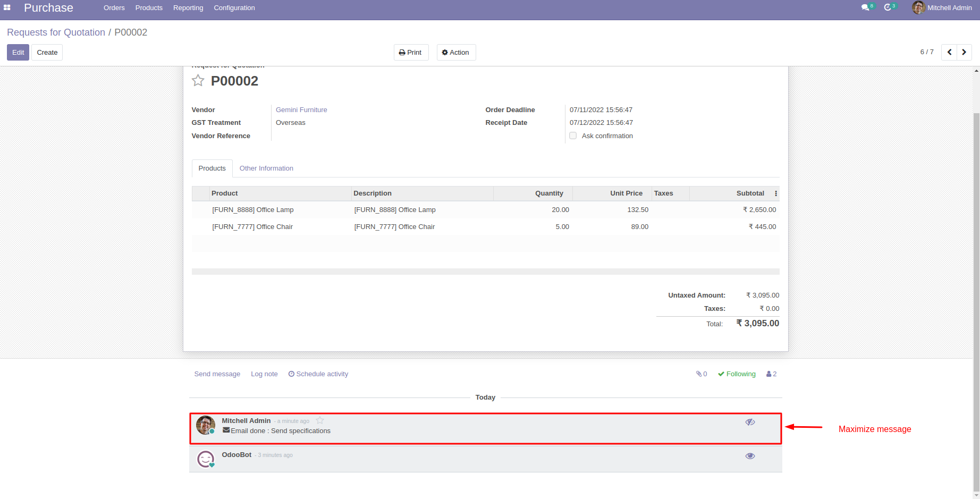
Task: Click OdooBot avatar in chatter
Action: click(x=206, y=459)
